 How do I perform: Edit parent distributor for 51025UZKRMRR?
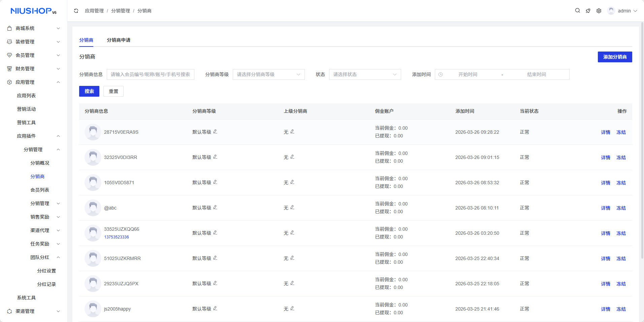coord(292,258)
